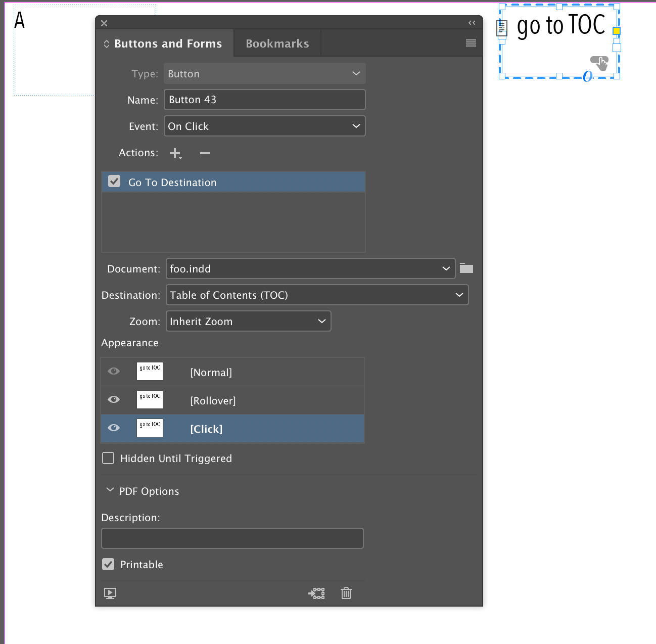
Task: Select the Go To Destination action row
Action: coord(233,182)
